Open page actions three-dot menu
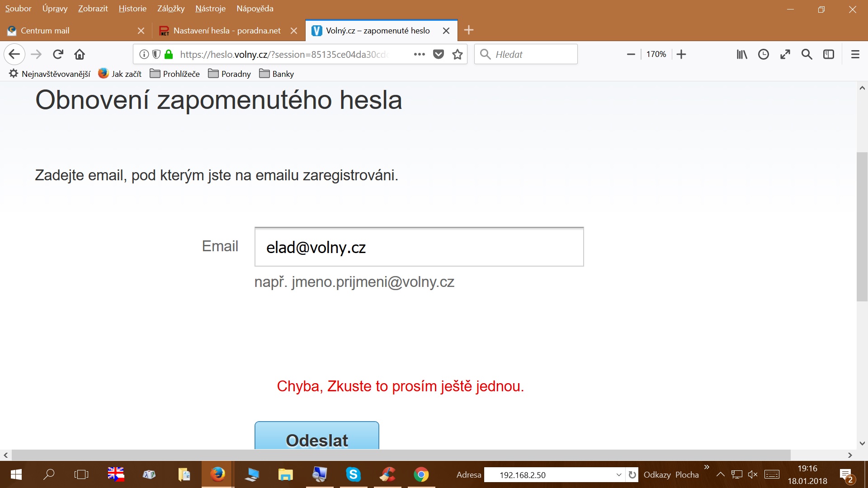This screenshot has height=488, width=868. [419, 54]
